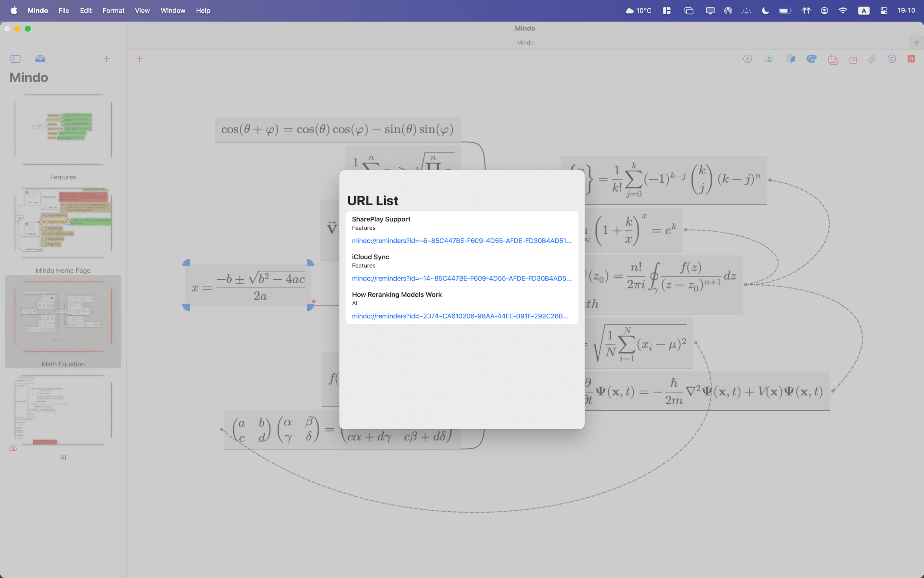Open the Mindo application menu

(38, 11)
